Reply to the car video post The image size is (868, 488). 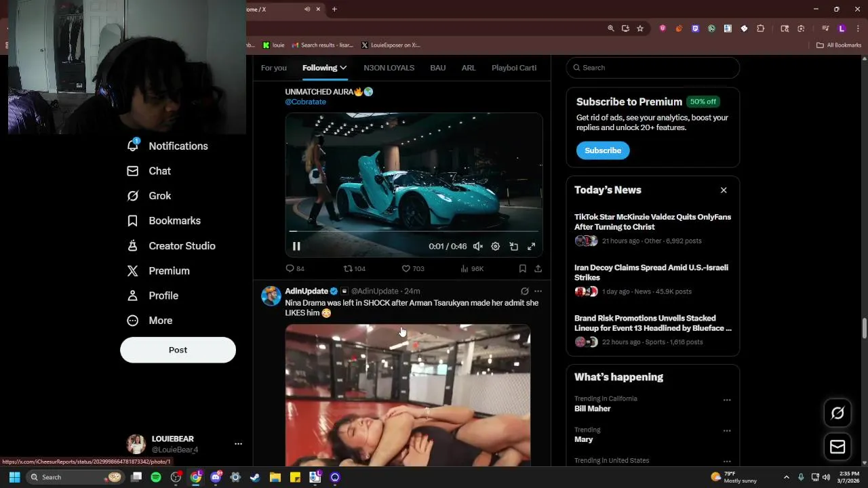294,268
